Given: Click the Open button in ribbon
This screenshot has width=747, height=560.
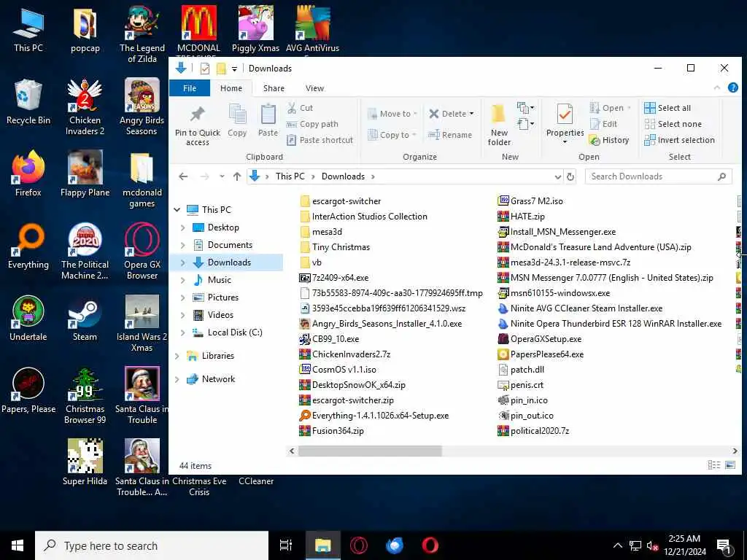Looking at the screenshot, I should point(609,108).
